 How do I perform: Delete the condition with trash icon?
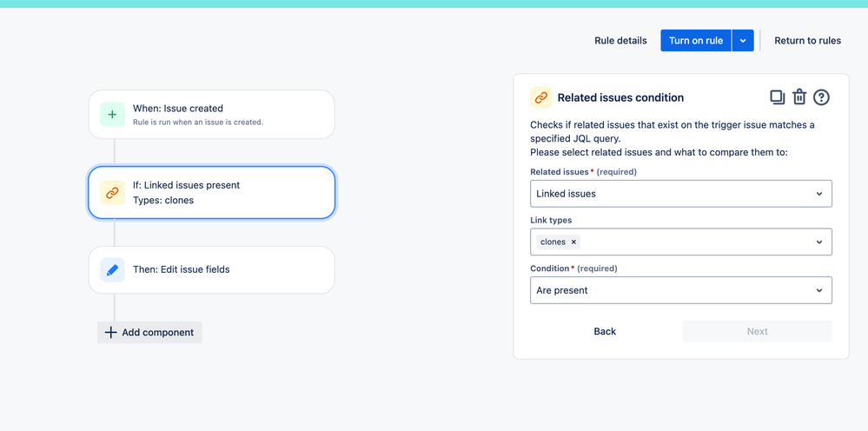pos(798,97)
